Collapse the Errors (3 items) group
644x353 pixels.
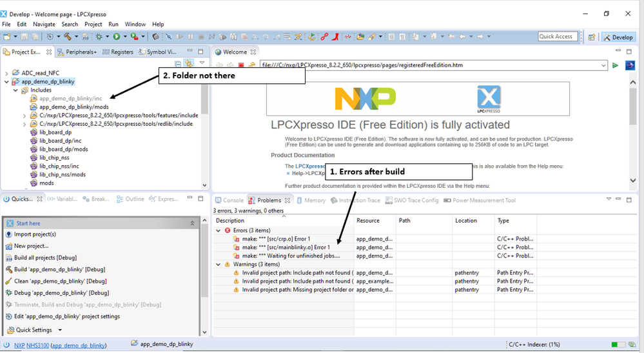pos(219,230)
